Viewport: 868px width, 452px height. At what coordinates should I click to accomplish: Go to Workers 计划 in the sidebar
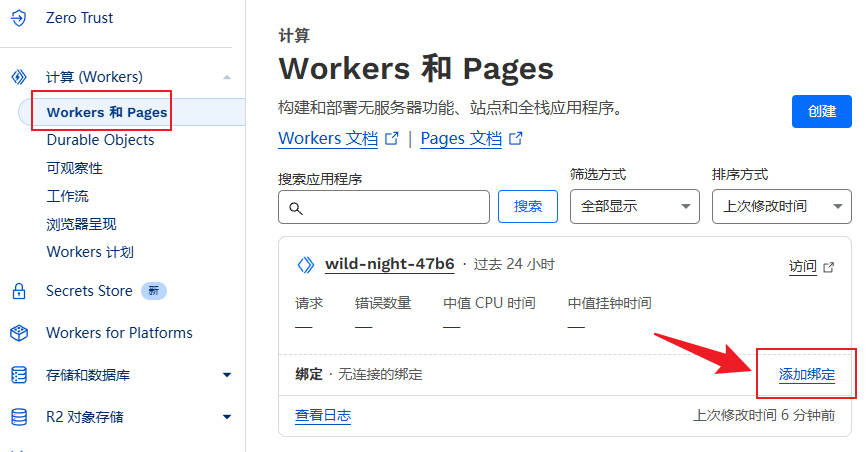[89, 252]
